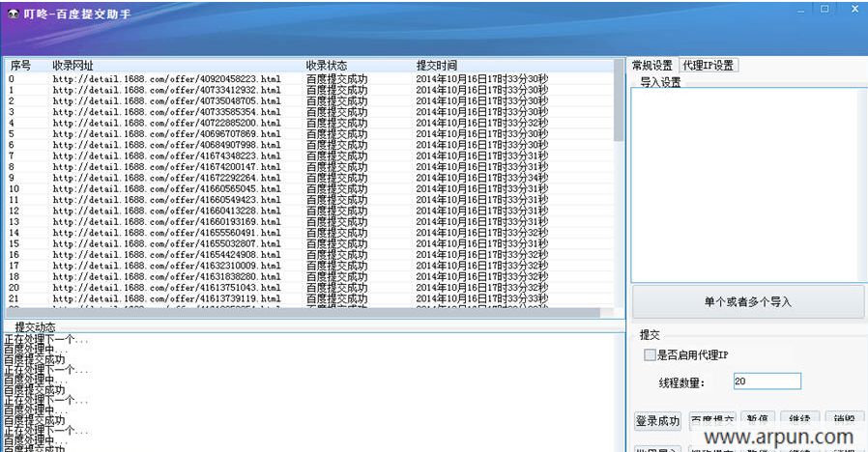The image size is (868, 452).
Task: Select row 10 with offer 41660565045
Action: coord(166,188)
